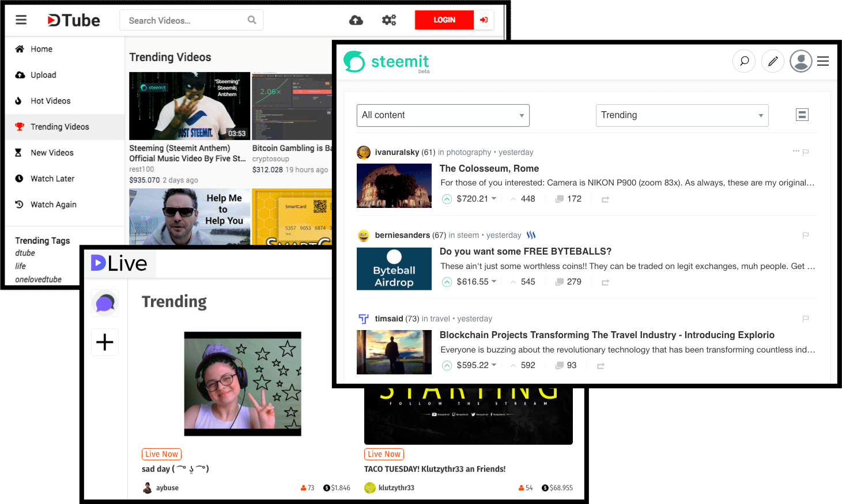Viewport: 842px width, 504px height.
Task: Open Steemit user avatar profile icon
Action: (801, 60)
